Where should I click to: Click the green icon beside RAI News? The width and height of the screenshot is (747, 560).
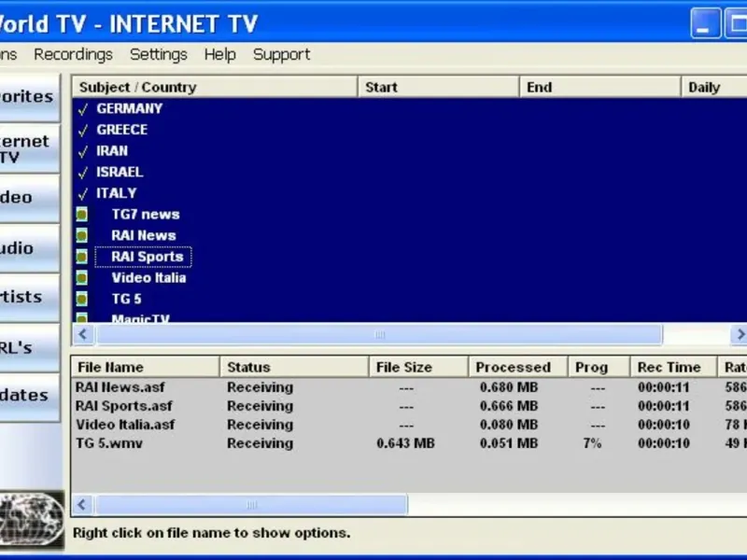point(82,235)
